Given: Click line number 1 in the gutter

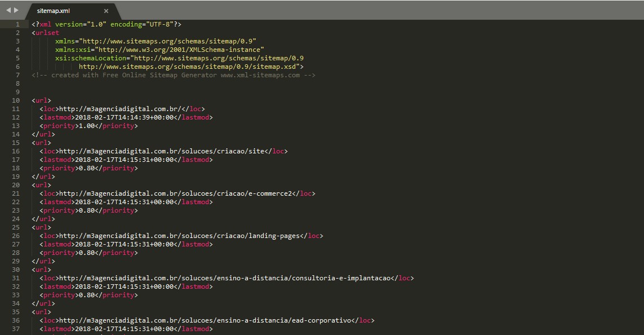Looking at the screenshot, I should 18,24.
